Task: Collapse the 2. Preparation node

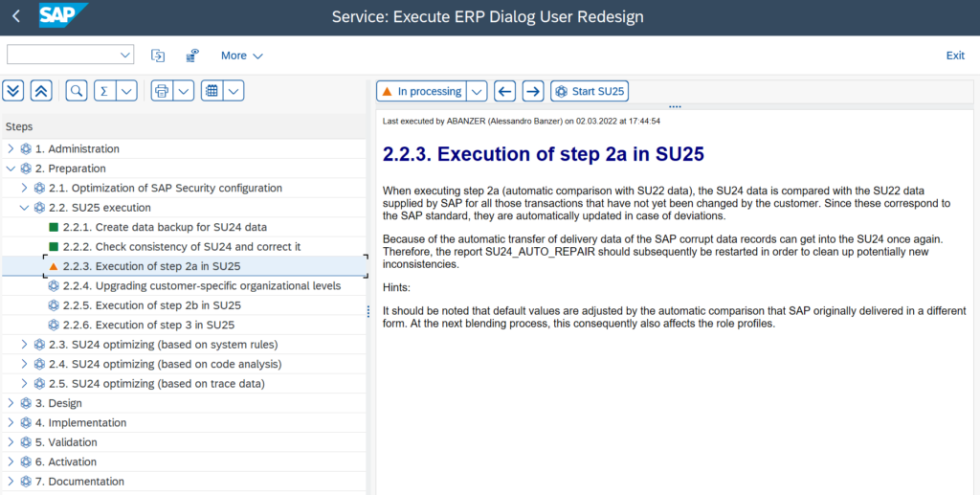Action: tap(10, 169)
